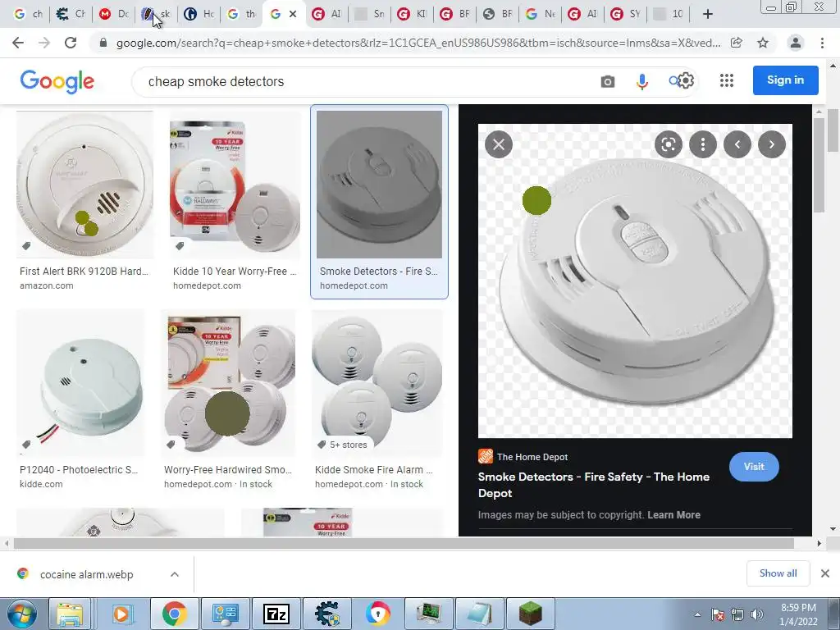Switch to the 'KI' tab
The height and width of the screenshot is (630, 840).
413,14
